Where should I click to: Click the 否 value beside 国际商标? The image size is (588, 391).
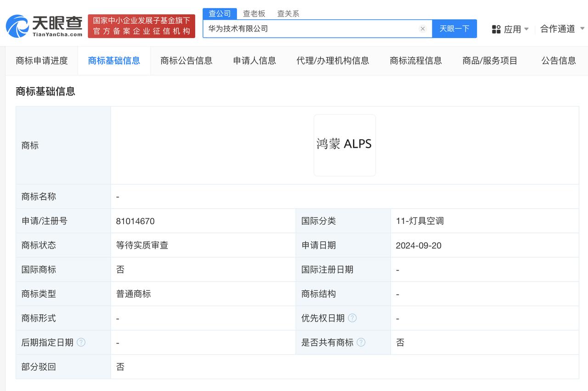click(x=120, y=270)
